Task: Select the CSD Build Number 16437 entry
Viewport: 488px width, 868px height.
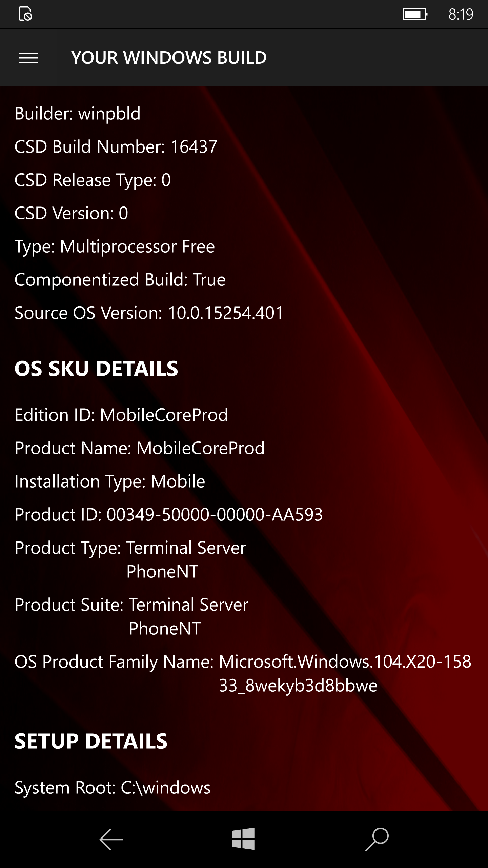Action: tap(116, 147)
